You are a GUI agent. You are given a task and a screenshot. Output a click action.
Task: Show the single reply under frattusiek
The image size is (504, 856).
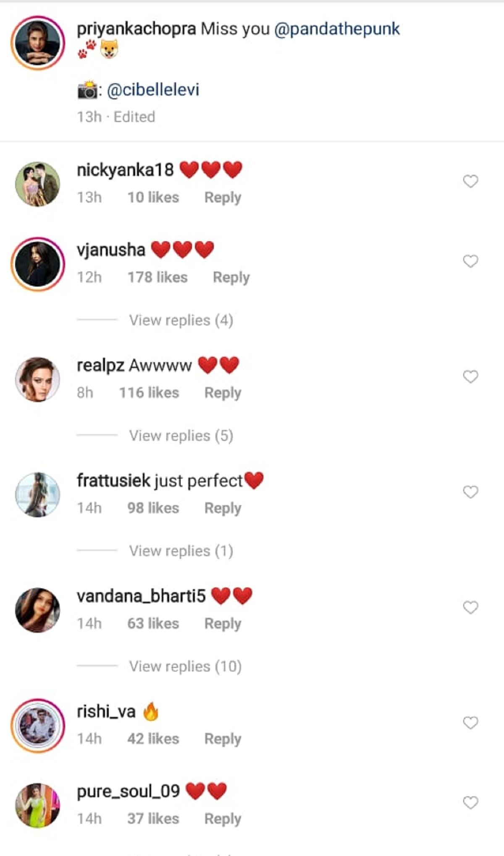[181, 551]
